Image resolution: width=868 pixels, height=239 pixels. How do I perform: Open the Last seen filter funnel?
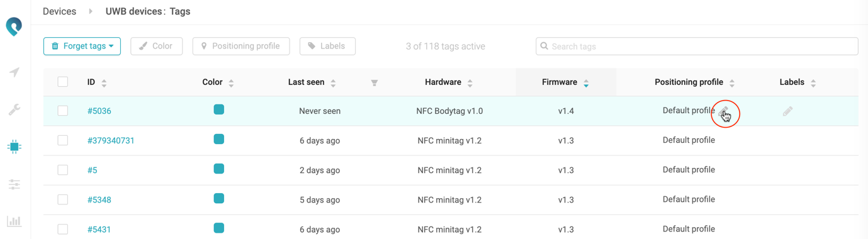[x=375, y=83]
